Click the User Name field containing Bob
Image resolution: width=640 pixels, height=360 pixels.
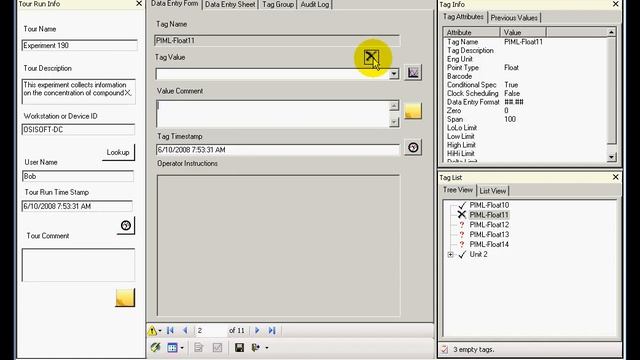(78, 176)
